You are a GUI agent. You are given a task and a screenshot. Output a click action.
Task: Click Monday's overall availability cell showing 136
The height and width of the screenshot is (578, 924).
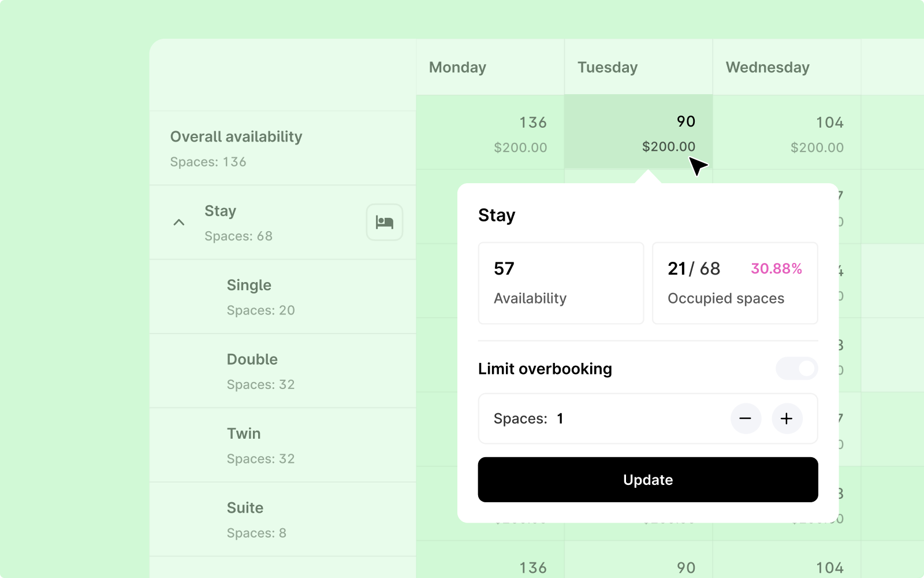(x=490, y=134)
